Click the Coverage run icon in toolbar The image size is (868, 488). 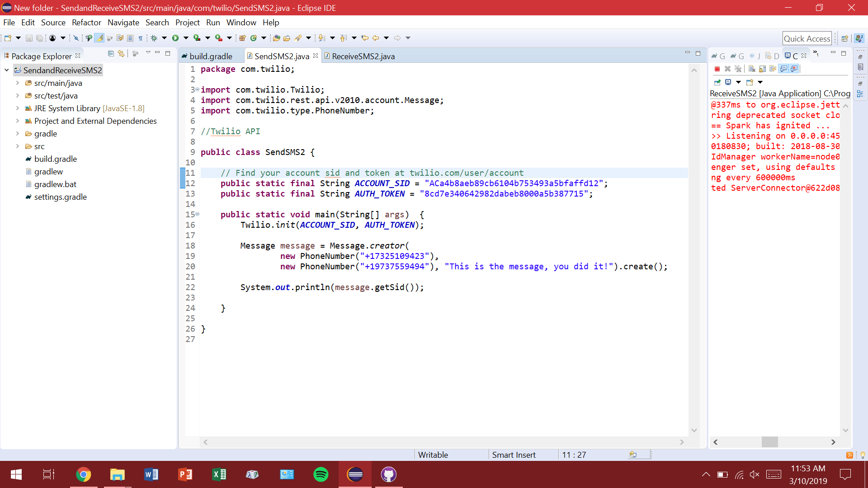click(197, 38)
